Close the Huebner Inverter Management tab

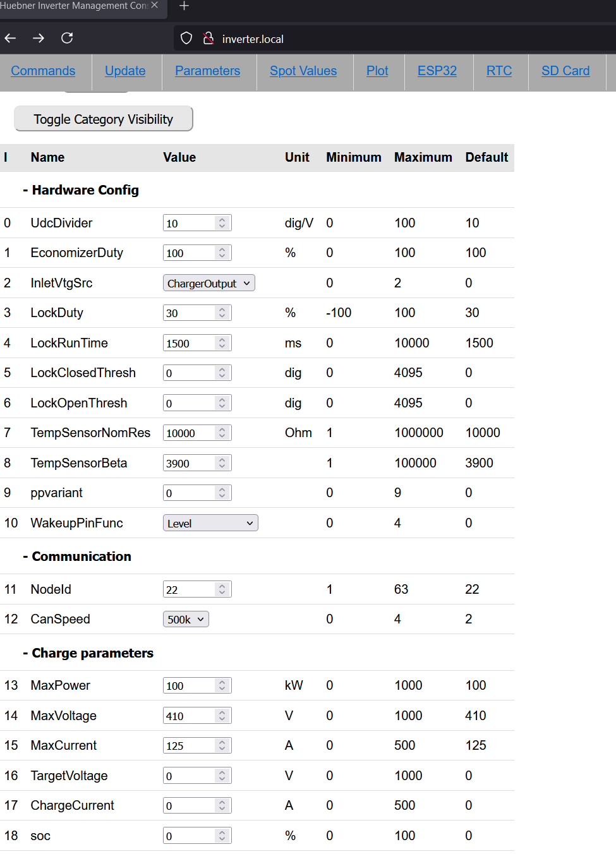click(x=155, y=5)
